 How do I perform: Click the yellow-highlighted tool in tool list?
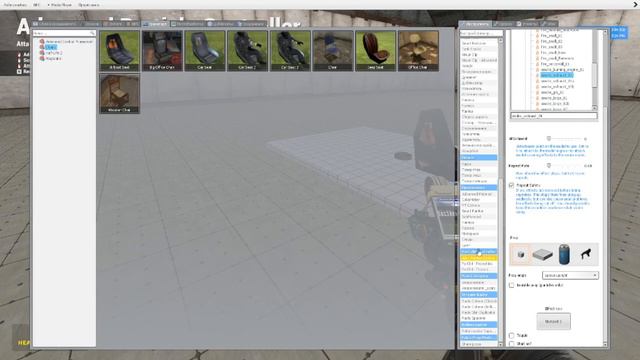478,258
